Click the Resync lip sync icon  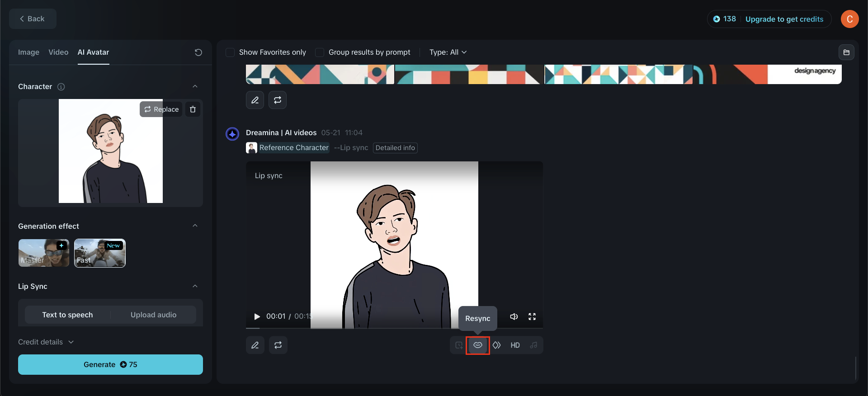pos(478,345)
